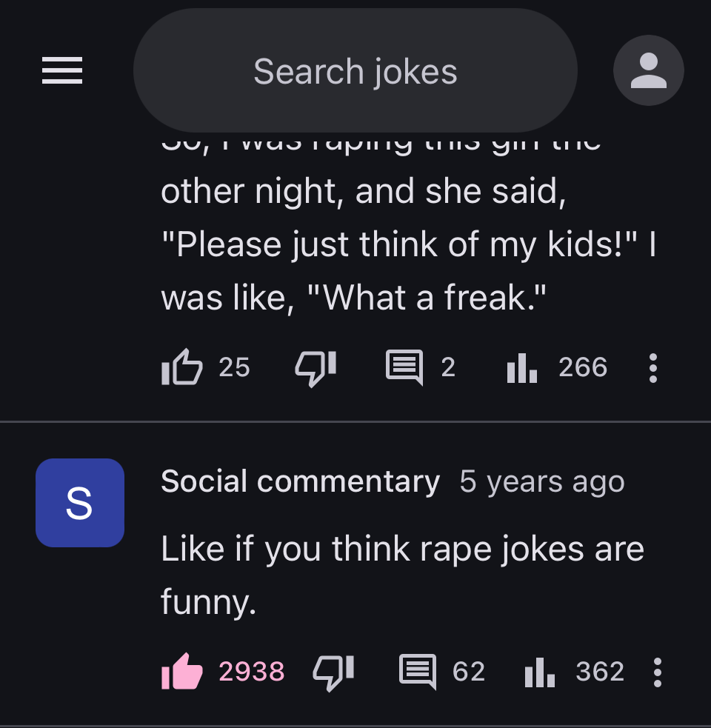Viewport: 711px width, 728px height.
Task: Click the Social commentary username
Action: [x=300, y=481]
